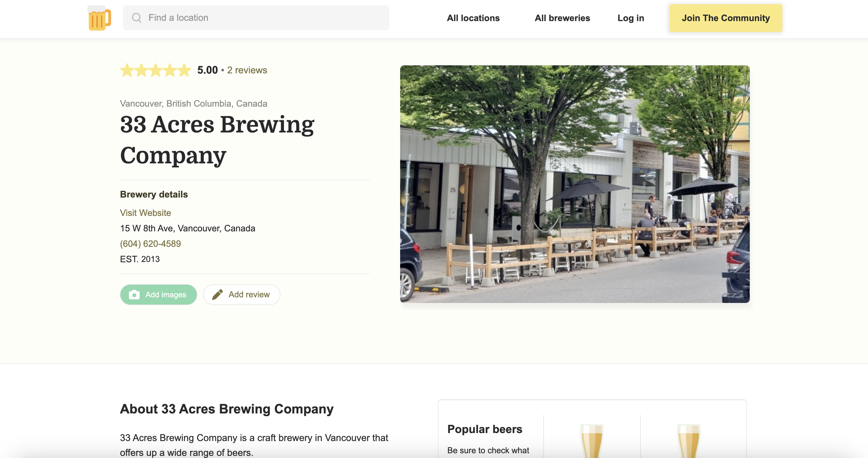Focus the Find a location search field

click(256, 18)
